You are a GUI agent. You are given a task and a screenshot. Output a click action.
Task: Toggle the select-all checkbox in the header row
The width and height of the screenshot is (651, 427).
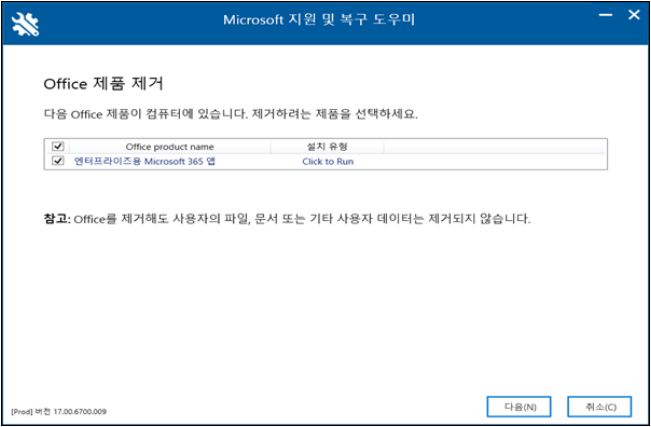[58, 146]
